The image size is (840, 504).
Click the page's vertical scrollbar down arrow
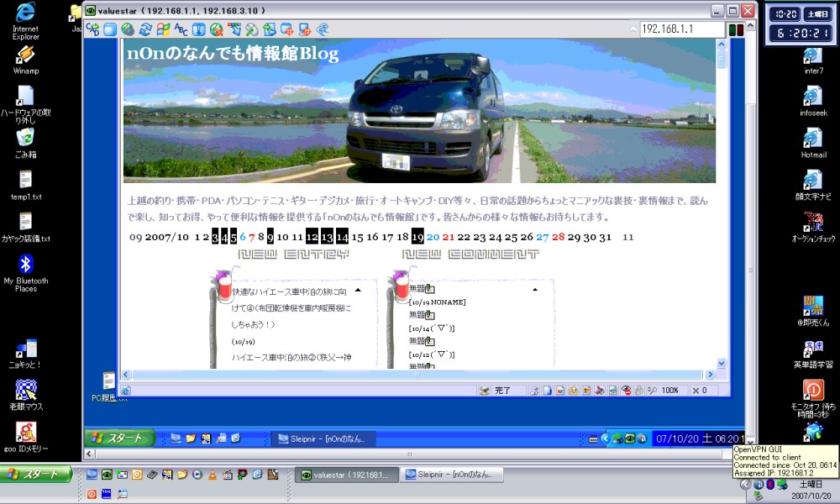721,363
